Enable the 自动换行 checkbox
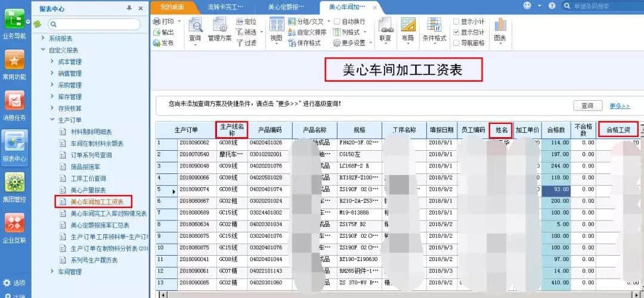Image resolution: width=644 pixels, height=298 pixels. pyautogui.click(x=337, y=21)
